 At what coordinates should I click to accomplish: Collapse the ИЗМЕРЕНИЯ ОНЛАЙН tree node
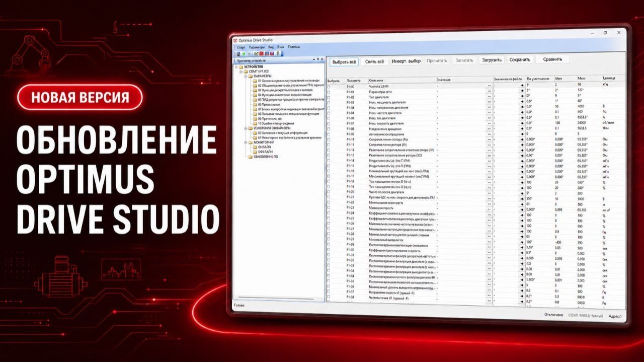pos(245,128)
